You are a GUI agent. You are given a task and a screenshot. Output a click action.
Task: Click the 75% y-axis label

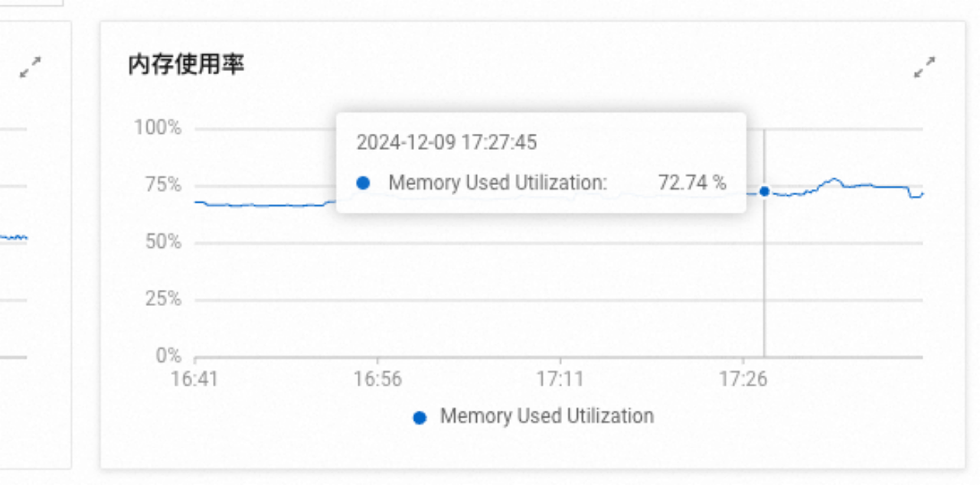[x=164, y=185]
